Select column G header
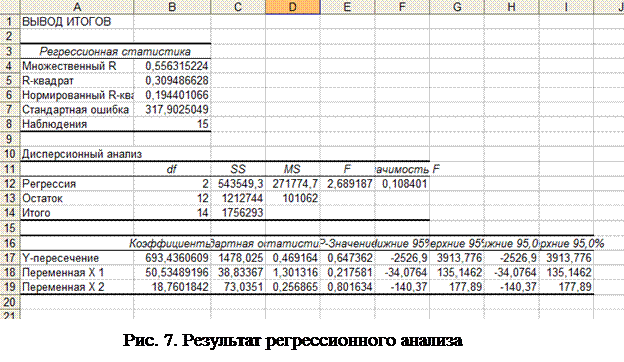 (457, 7)
